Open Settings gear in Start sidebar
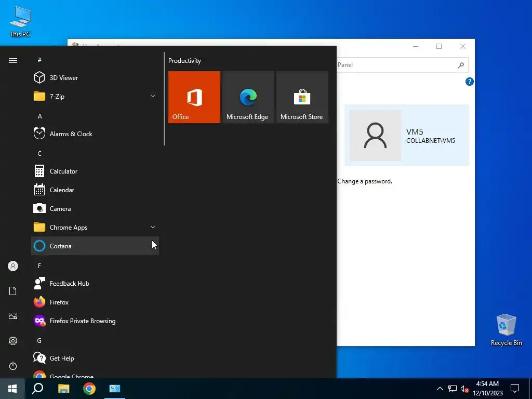Viewport: 532px width, 399px height. [13, 341]
